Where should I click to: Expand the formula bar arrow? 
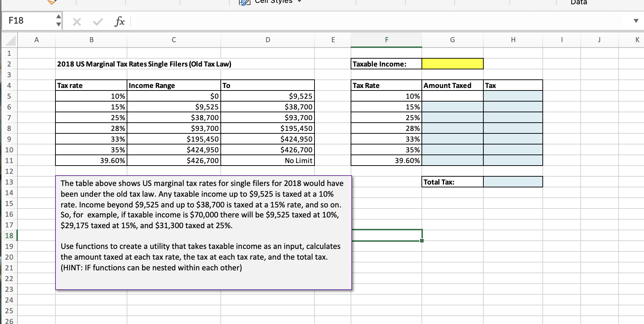coord(636,21)
